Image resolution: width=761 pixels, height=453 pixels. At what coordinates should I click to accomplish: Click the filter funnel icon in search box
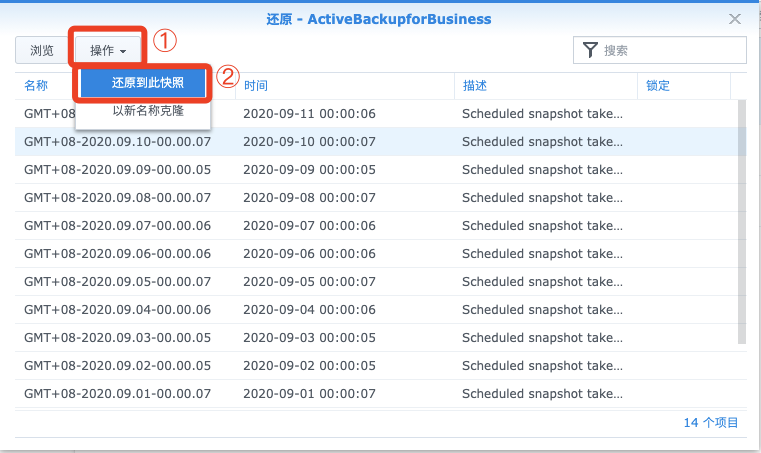(590, 50)
